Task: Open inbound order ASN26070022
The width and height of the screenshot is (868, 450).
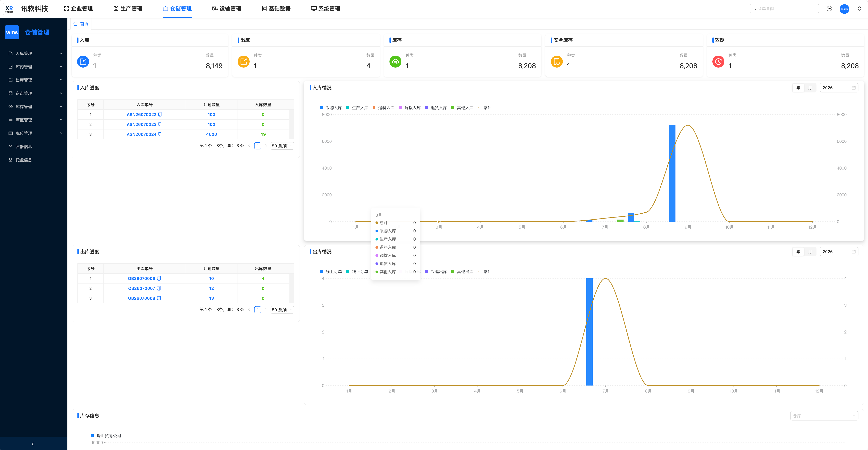Action: tap(142, 114)
